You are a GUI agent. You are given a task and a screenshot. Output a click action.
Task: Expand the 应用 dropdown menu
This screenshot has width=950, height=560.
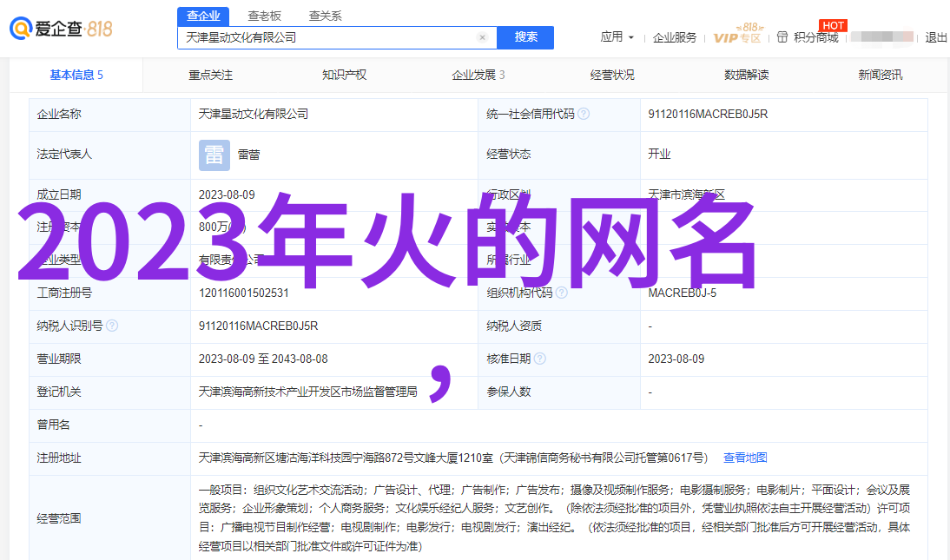[x=617, y=37]
